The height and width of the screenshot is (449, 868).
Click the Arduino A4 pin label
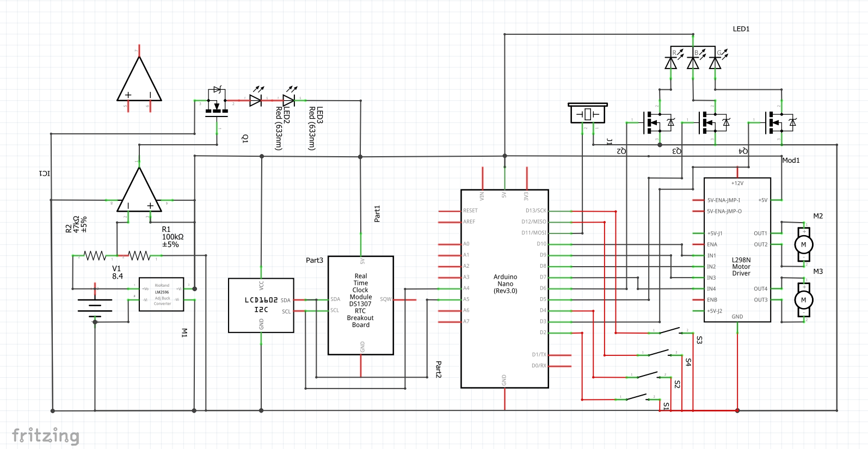[466, 288]
